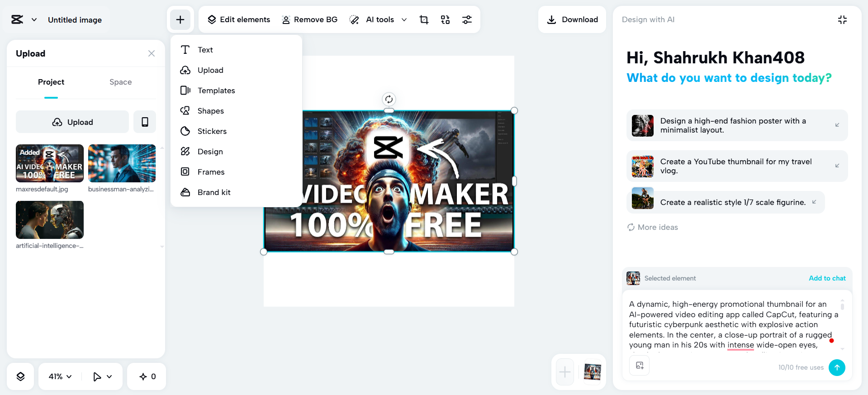Screen dimensions: 868x395
Task: Open the layers panel icon
Action: point(20,376)
